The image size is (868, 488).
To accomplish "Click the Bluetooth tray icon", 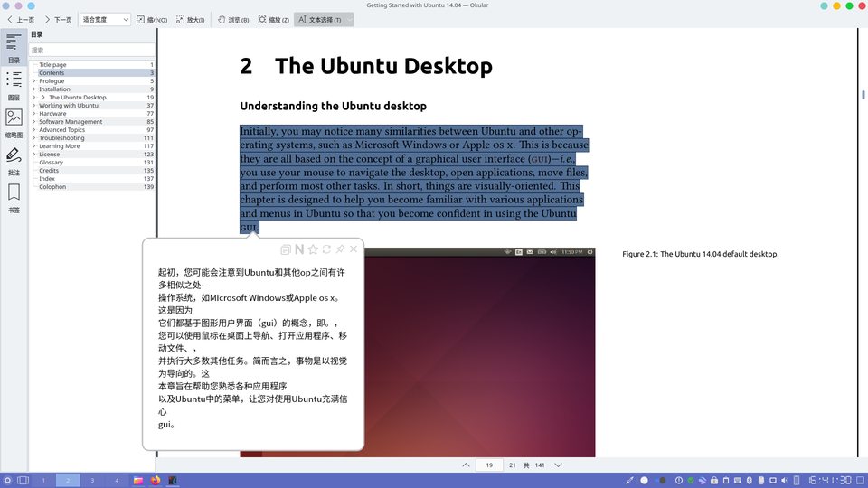I will coord(750,480).
